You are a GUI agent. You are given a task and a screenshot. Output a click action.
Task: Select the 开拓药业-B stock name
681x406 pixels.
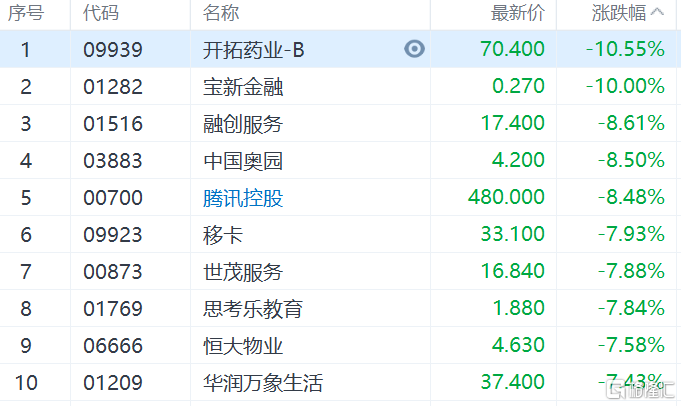point(253,50)
